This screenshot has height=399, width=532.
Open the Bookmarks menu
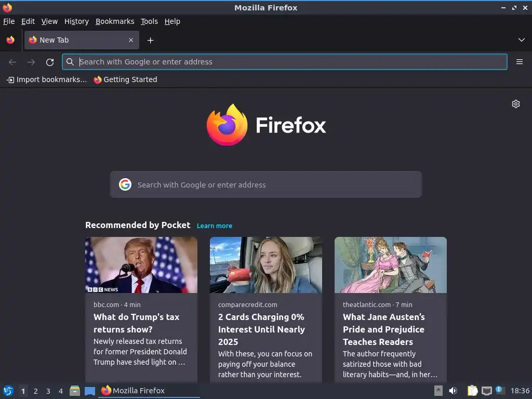point(115,21)
